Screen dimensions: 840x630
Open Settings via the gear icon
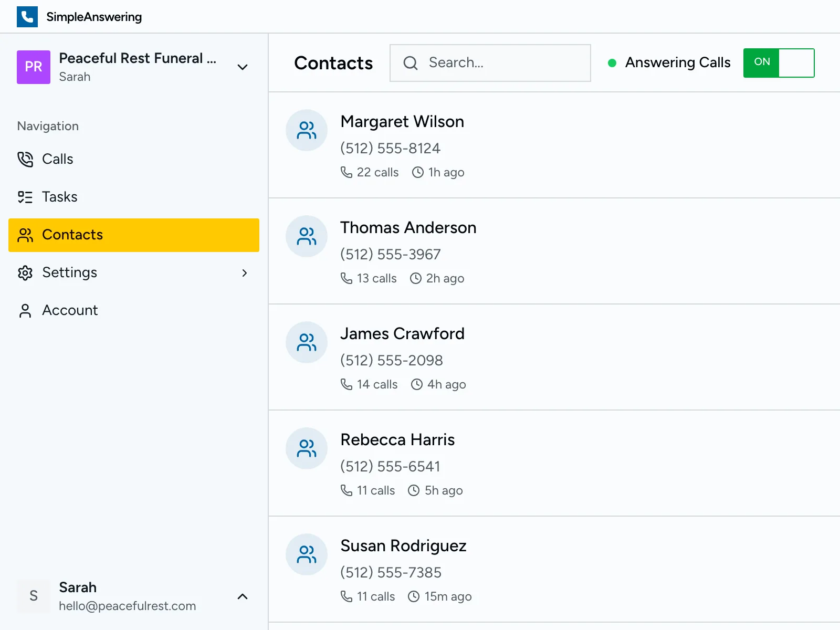(x=25, y=272)
